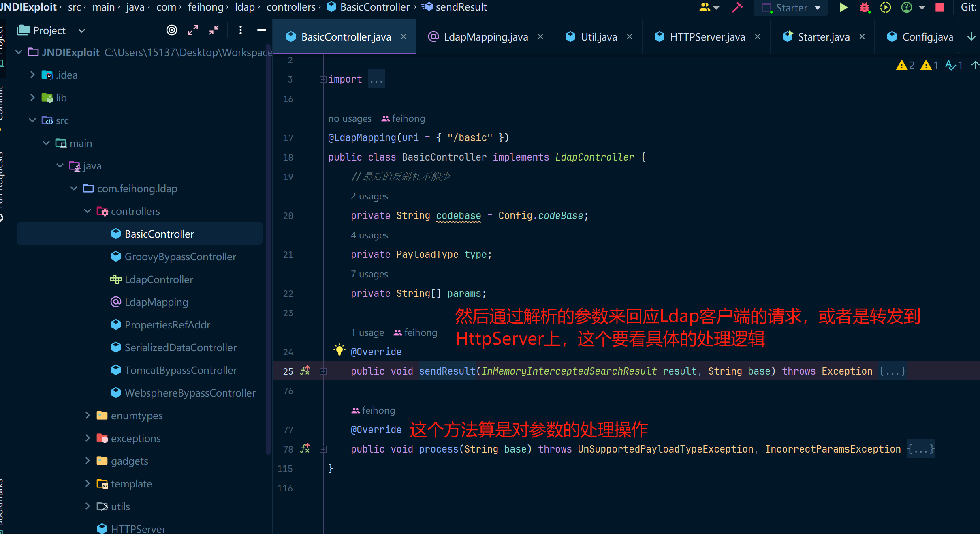This screenshot has height=534, width=980.
Task: Open LdapMapping annotation in tree
Action: pyautogui.click(x=156, y=302)
